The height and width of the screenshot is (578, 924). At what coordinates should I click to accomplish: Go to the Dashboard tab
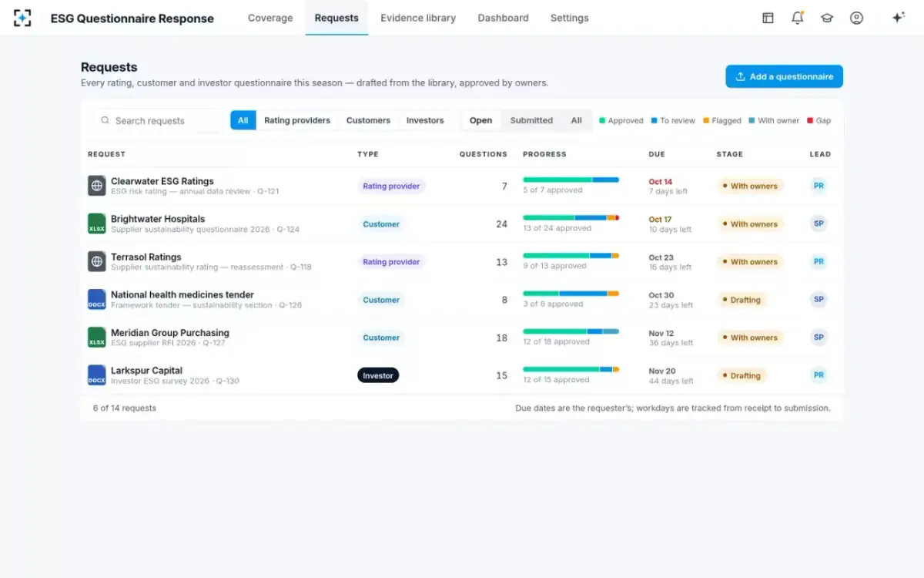[503, 18]
